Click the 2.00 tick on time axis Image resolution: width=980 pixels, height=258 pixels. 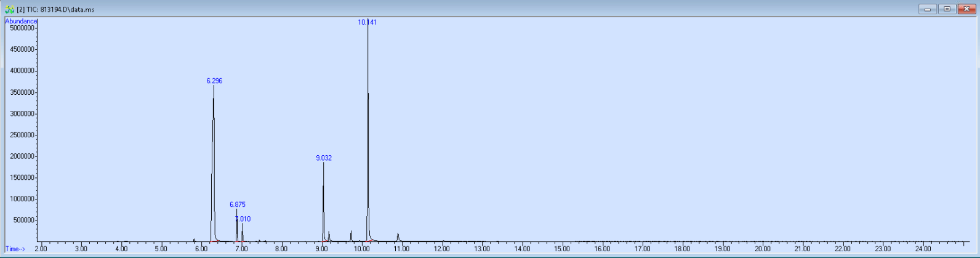tap(41, 249)
